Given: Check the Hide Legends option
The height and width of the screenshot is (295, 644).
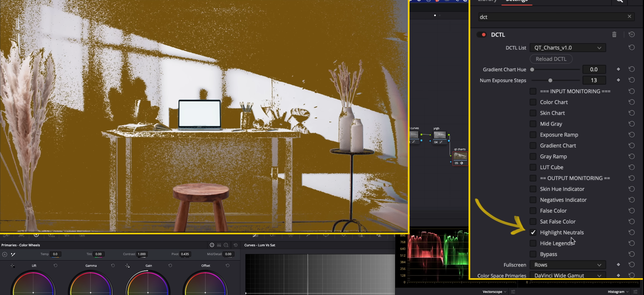Looking at the screenshot, I should 533,243.
